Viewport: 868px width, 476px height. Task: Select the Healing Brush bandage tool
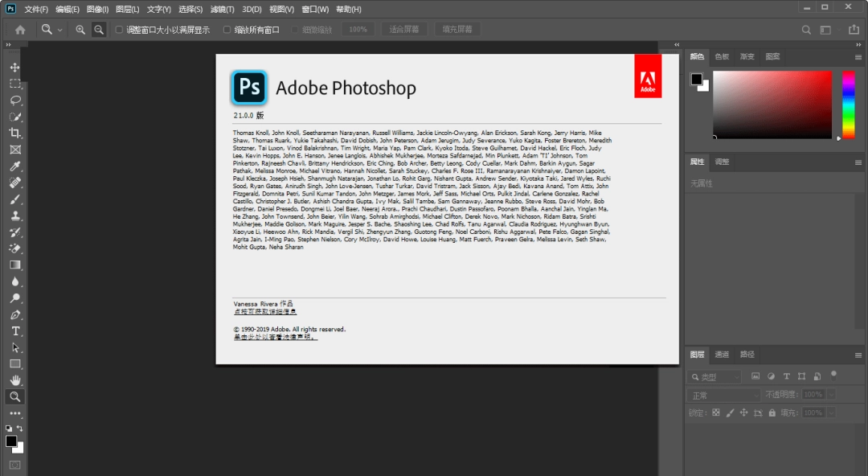tap(15, 183)
